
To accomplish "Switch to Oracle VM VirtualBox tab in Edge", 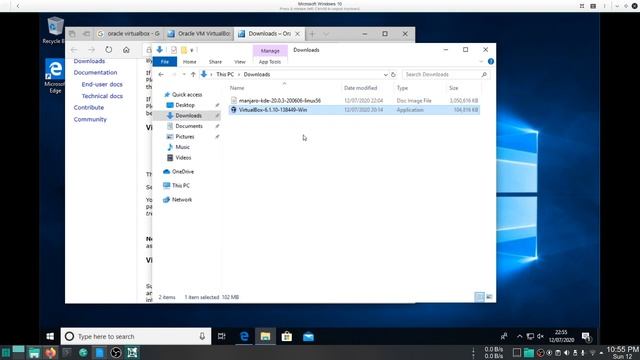I will (199, 34).
